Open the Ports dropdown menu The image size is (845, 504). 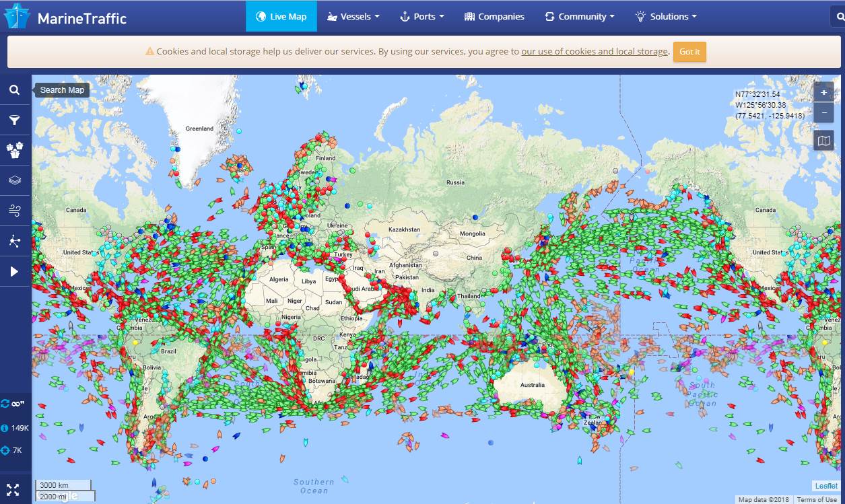421,16
